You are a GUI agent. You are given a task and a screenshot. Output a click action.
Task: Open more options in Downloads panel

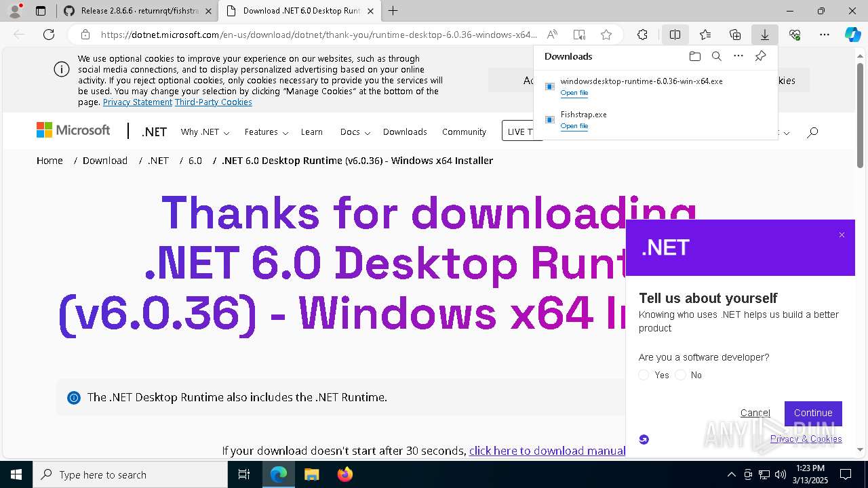[x=738, y=56]
